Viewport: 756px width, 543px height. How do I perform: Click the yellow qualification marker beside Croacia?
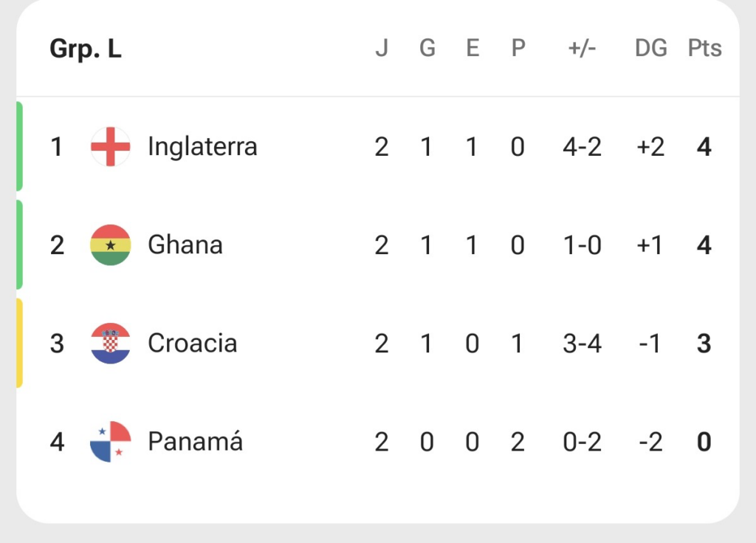coord(19,344)
